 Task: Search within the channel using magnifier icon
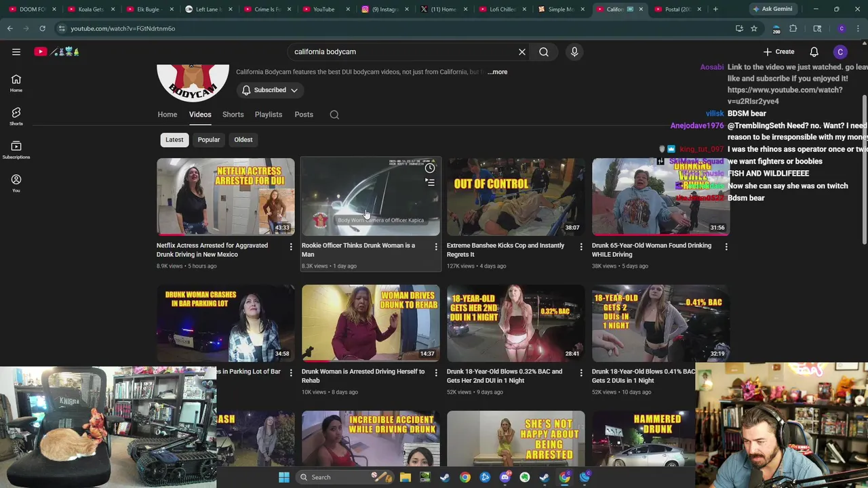[334, 115]
